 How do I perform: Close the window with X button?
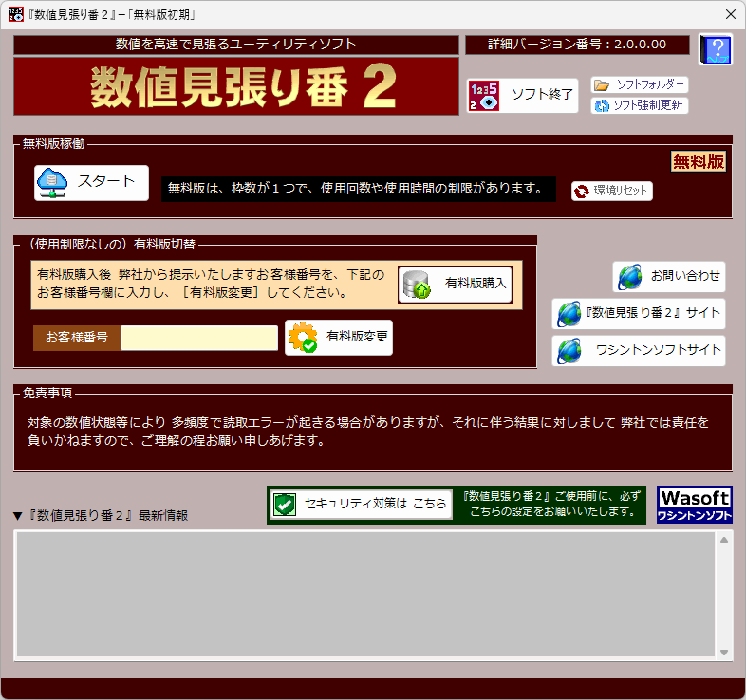tap(731, 15)
